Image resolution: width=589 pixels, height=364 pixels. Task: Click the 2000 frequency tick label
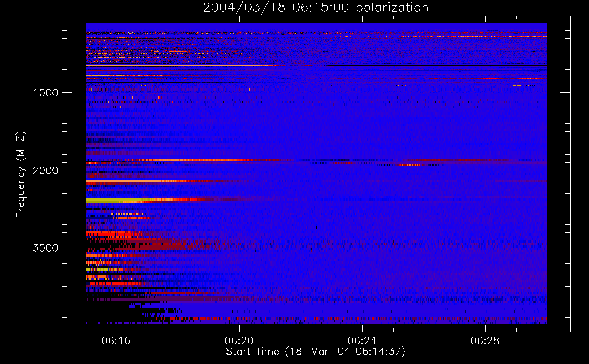tap(46, 170)
